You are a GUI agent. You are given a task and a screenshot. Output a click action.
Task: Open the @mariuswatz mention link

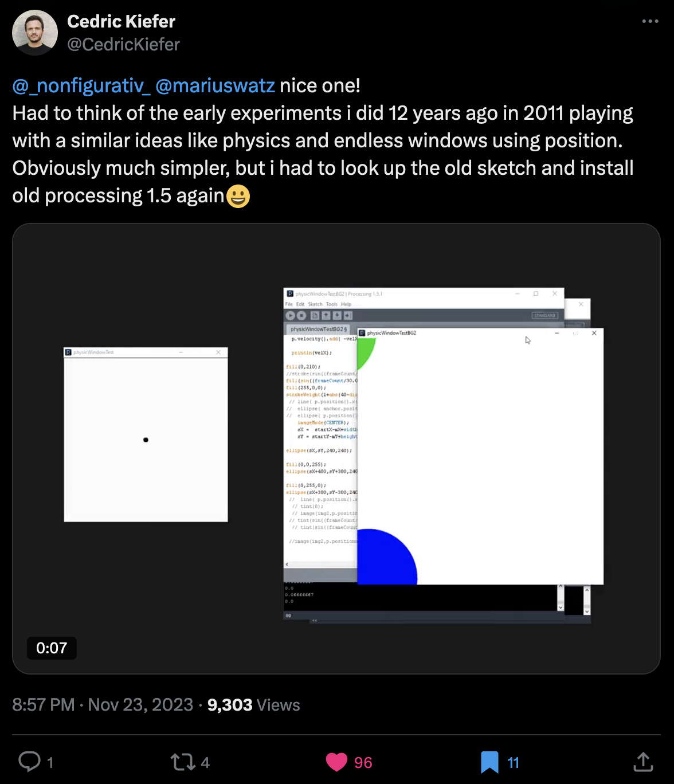point(215,85)
